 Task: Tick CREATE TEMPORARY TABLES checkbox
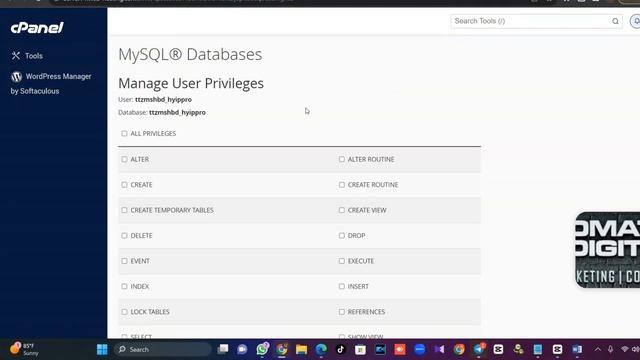(124, 210)
